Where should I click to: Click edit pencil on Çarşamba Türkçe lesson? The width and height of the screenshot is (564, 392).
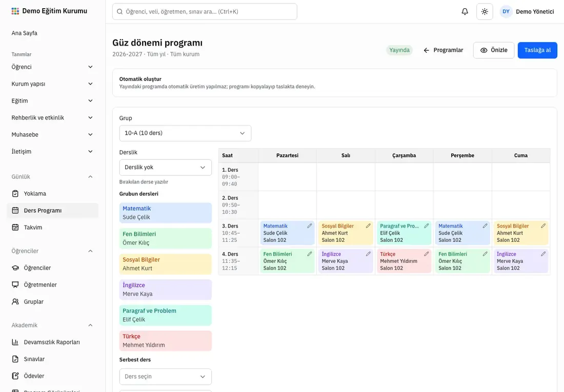click(426, 254)
